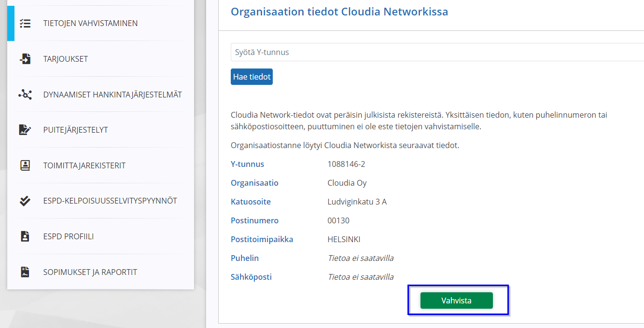
Task: Open the Puitejärjestelyt section
Action: 100,130
